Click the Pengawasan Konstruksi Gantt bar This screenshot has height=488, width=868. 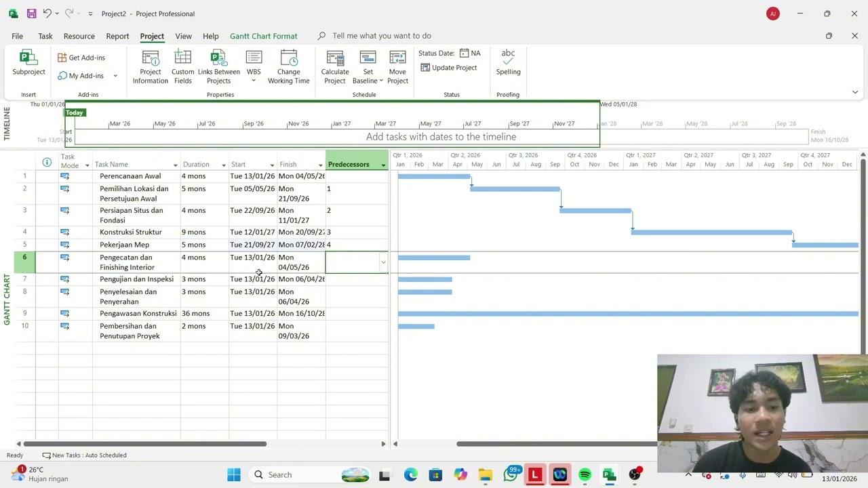628,314
